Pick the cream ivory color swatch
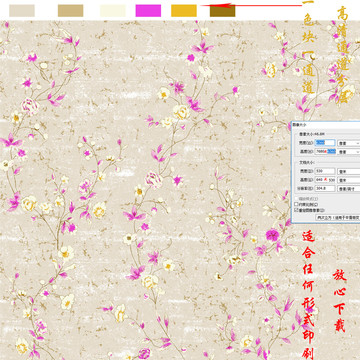360x360 pixels. point(113,11)
